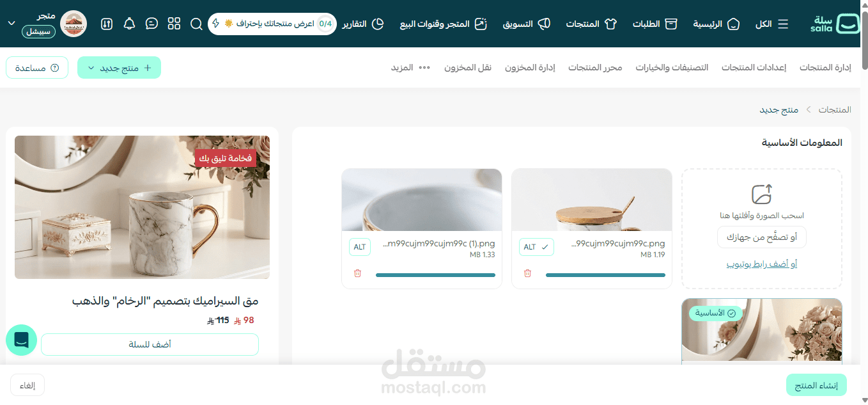The image size is (868, 405).
Task: Switch to إدارة المخزون tab
Action: 530,67
